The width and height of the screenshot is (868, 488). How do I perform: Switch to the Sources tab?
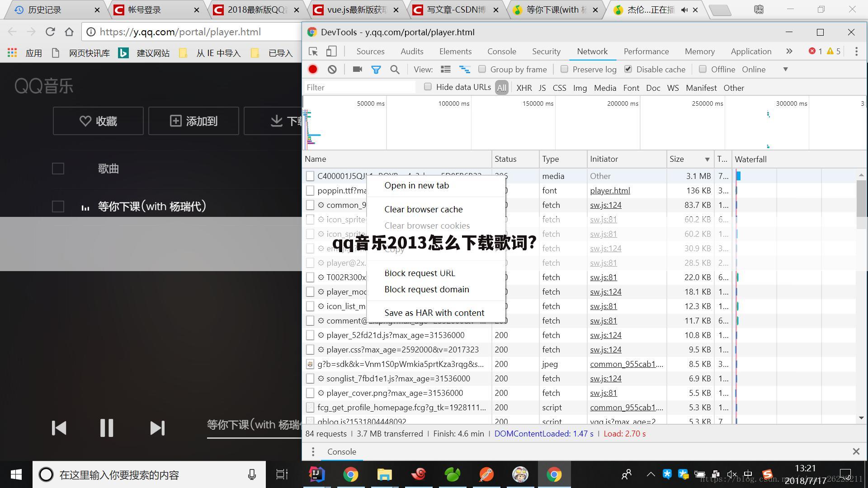[x=370, y=52]
